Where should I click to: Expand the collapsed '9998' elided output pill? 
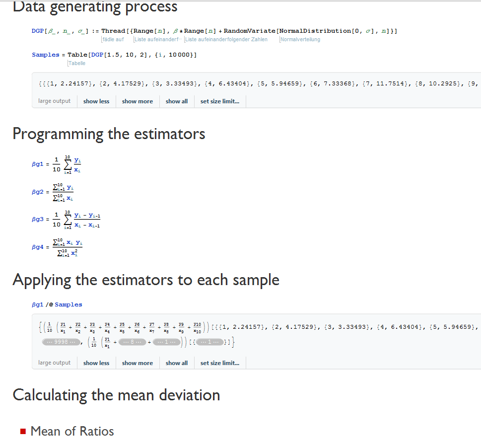coord(62,342)
